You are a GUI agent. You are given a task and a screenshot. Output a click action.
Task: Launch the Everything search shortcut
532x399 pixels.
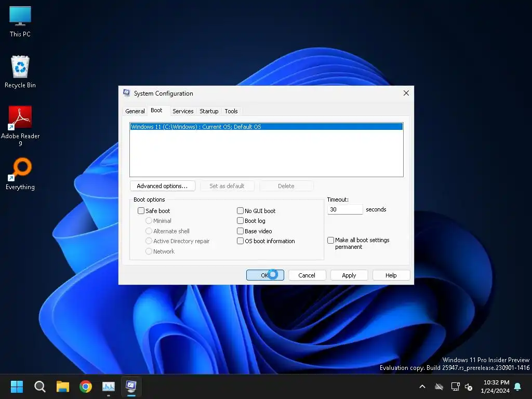tap(20, 174)
